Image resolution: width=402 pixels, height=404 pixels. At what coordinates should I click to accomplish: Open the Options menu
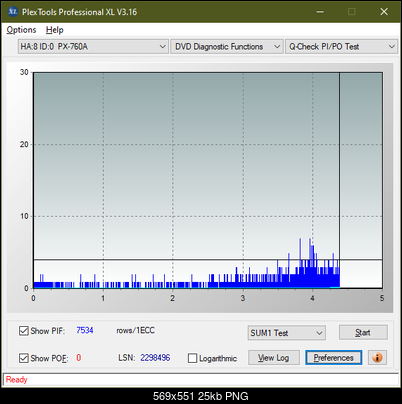[x=21, y=30]
